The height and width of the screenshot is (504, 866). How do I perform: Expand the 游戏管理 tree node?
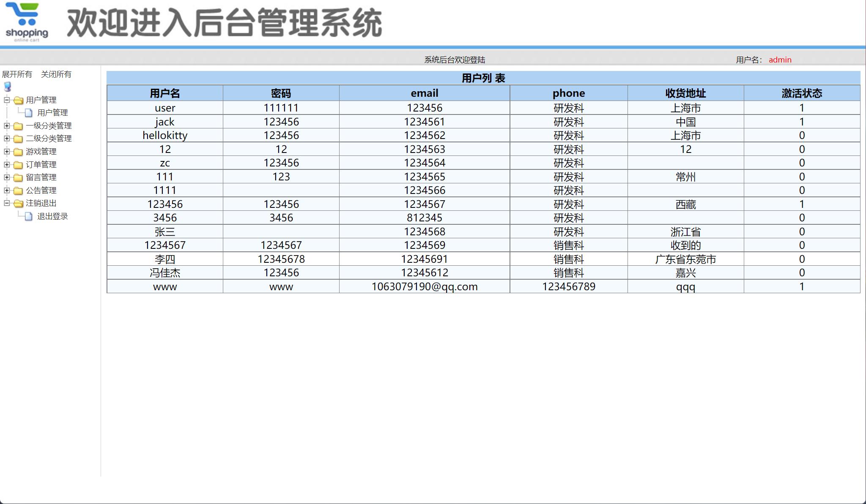tap(6, 152)
